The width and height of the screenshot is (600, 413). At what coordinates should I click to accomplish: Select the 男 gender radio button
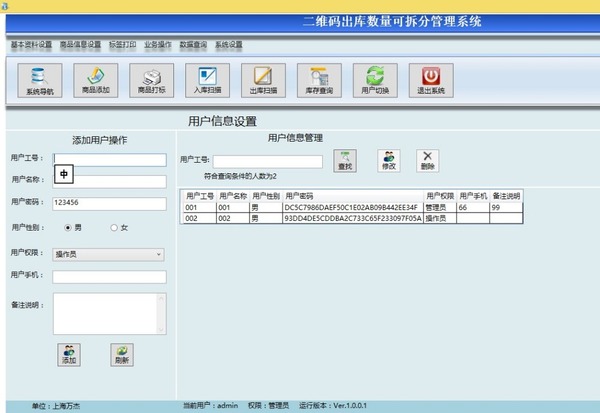pyautogui.click(x=67, y=228)
